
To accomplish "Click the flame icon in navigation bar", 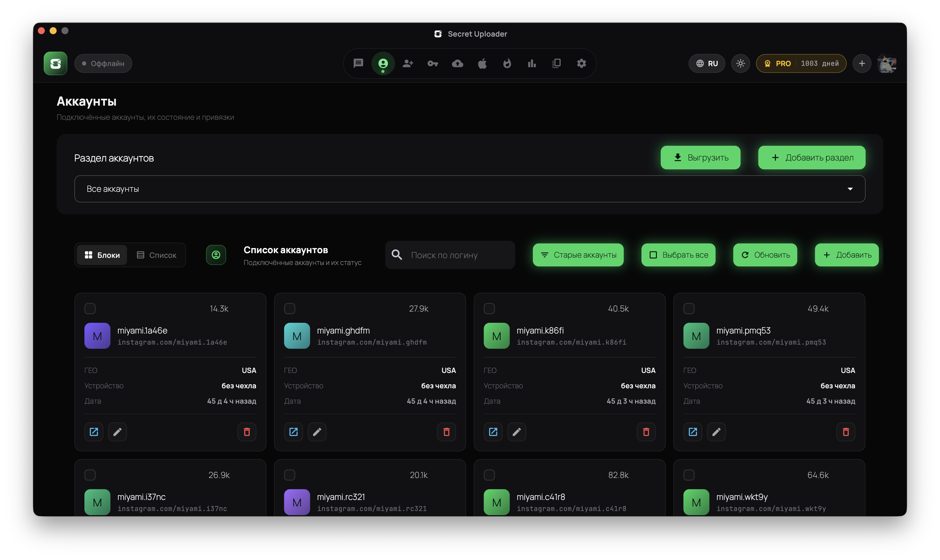I will coord(507,63).
